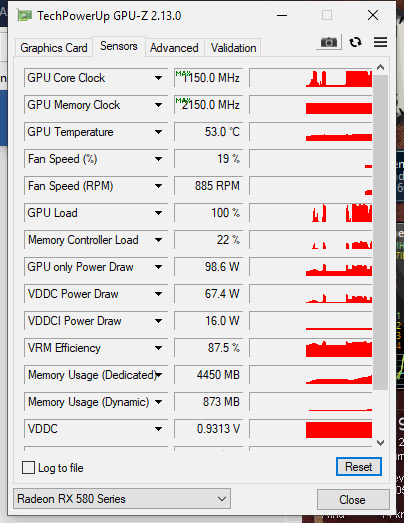Screen dimensions: 404x523
Task: Expand the VRM Efficiency dropdown arrow
Action: point(158,348)
